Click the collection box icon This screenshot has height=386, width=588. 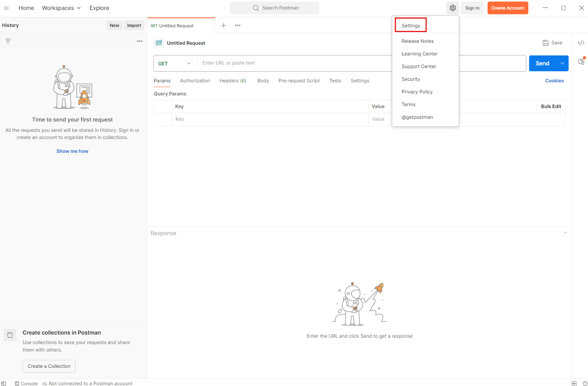pos(10,335)
